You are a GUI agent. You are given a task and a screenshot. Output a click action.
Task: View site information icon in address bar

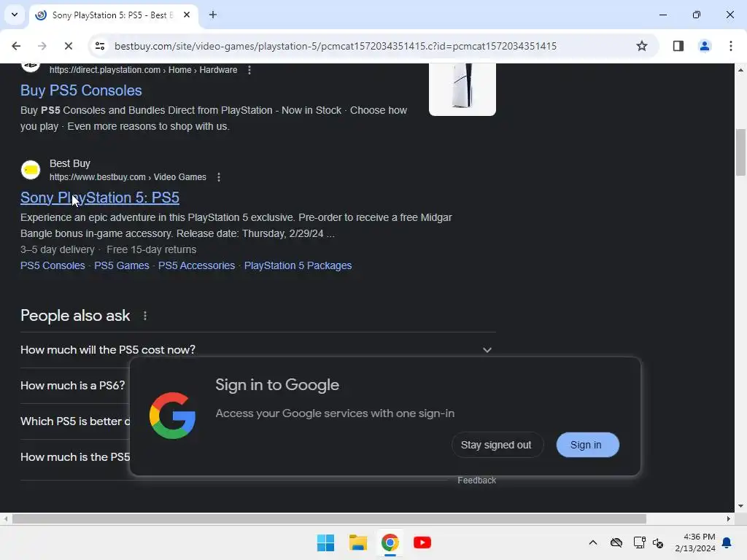100,46
